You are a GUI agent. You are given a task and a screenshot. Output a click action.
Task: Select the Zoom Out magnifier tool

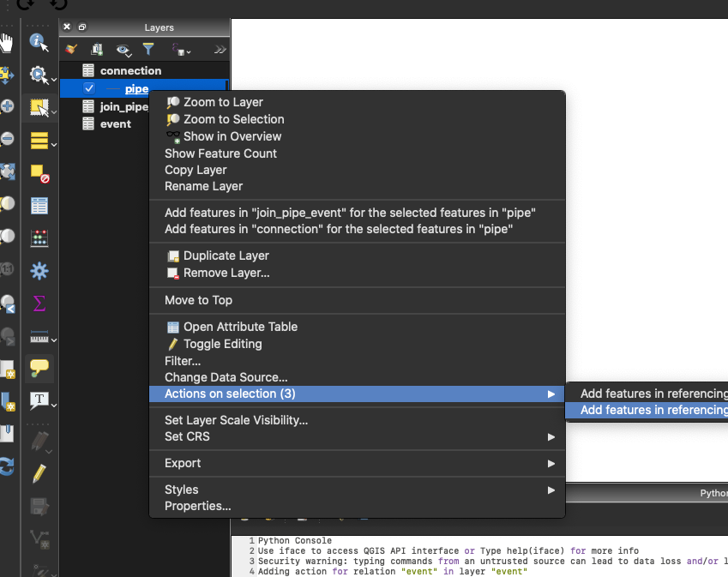pyautogui.click(x=7, y=139)
